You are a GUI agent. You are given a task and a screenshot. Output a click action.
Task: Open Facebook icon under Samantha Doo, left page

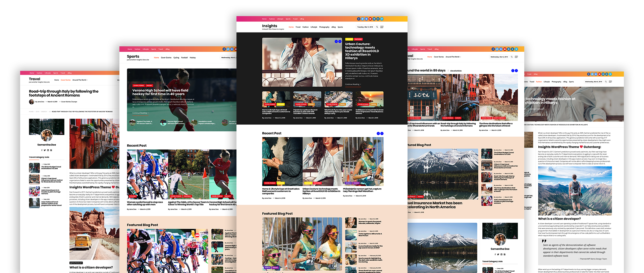(x=42, y=150)
